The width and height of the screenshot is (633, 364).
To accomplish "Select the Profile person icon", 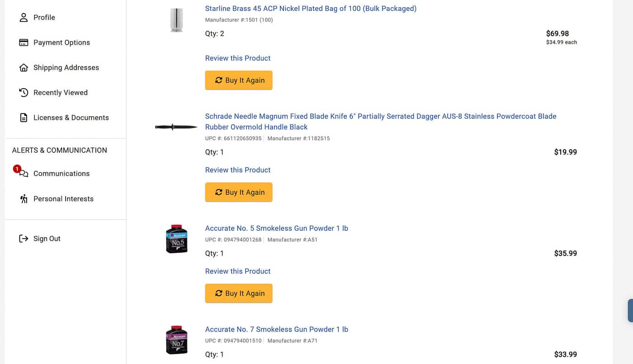I will tap(23, 17).
